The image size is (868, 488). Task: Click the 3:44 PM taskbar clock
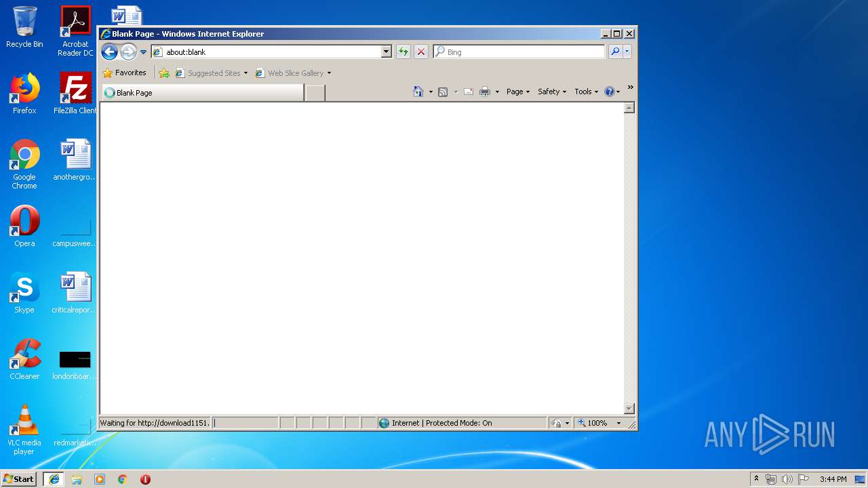pos(833,479)
